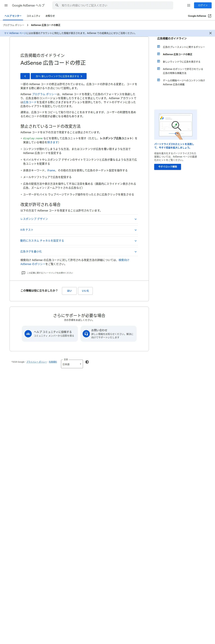This screenshot has height=644, width=215.
Task: Click the send feedback icon
Action: (x=23, y=273)
